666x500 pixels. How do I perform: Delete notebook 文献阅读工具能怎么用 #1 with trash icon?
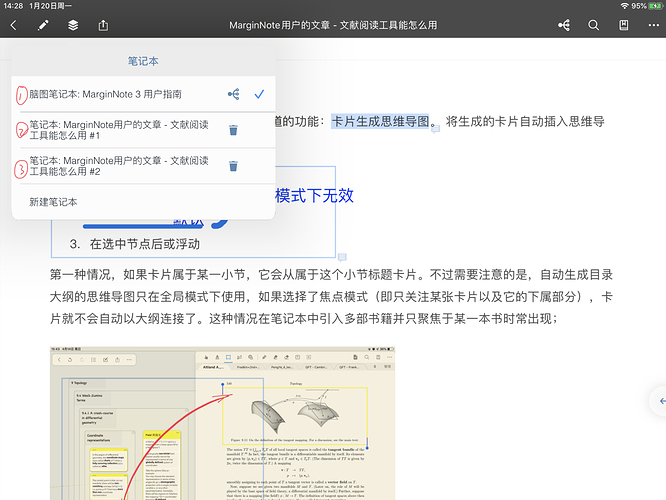(233, 130)
